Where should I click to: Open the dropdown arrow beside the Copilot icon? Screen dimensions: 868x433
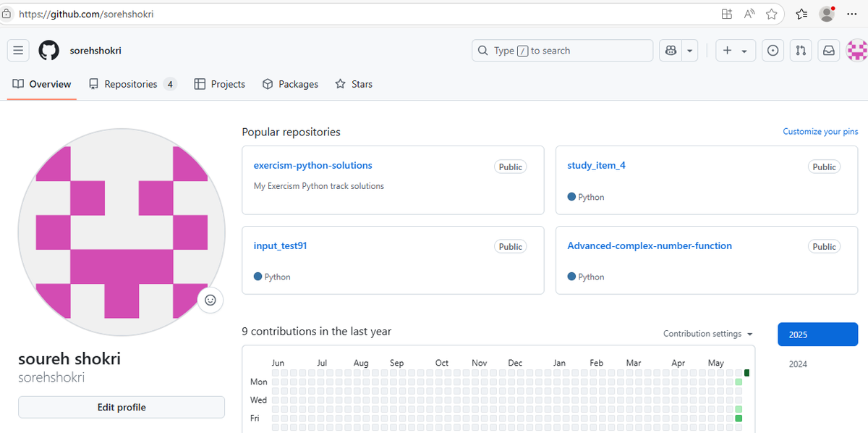690,51
